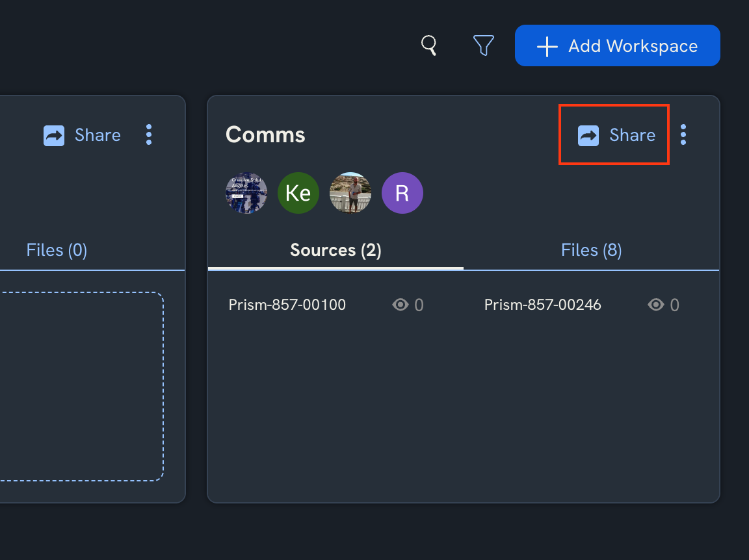Click the Add Workspace button

617,45
